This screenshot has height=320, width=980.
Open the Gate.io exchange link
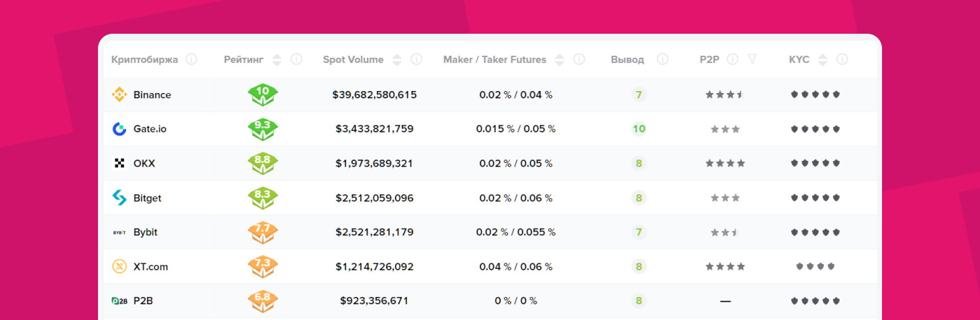150,129
